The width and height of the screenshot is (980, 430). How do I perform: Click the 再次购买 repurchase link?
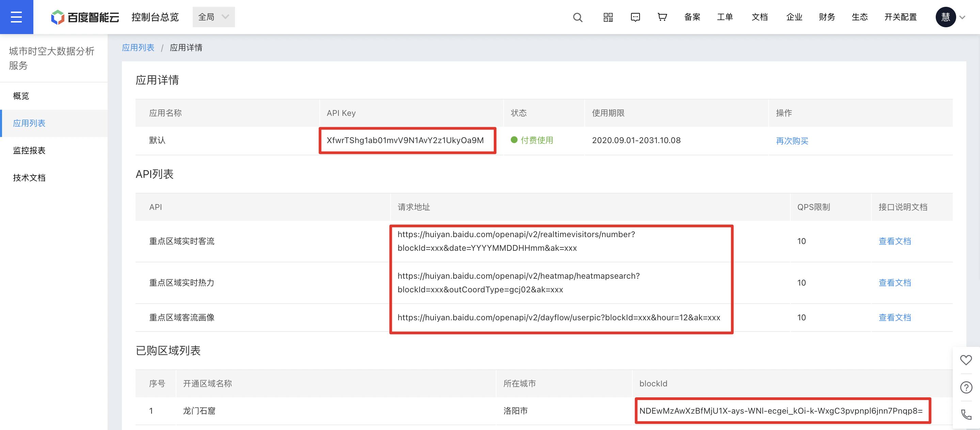(792, 141)
